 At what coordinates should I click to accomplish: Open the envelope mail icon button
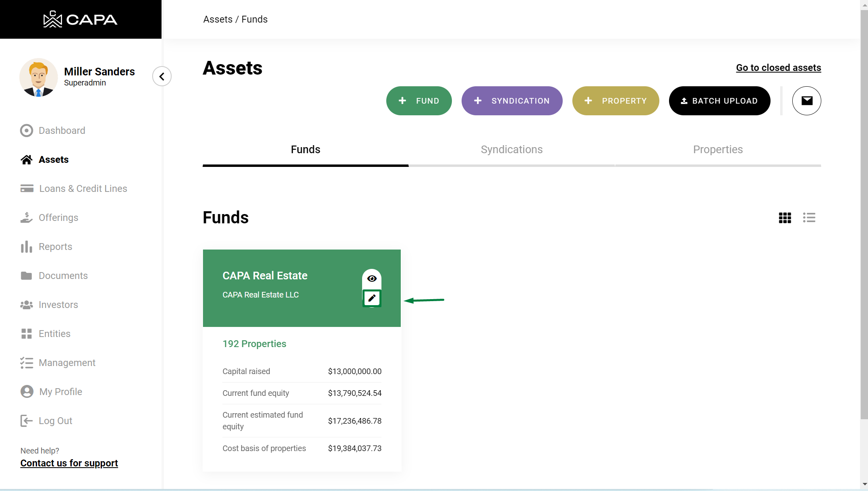pos(806,101)
